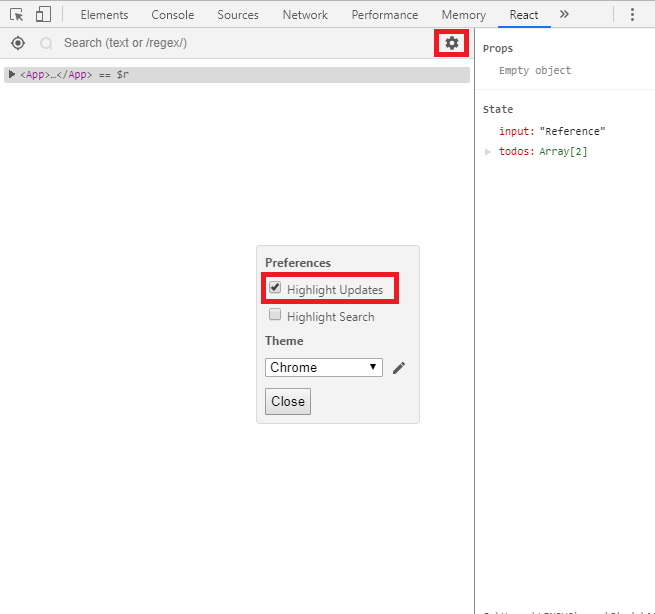Expand the todos Array[2] state
Screen dimensions: 655x614
pyautogui.click(x=487, y=152)
